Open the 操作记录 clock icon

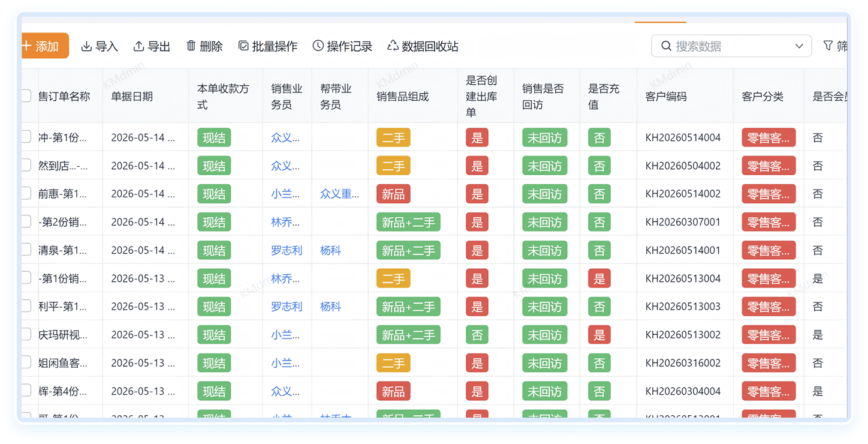[x=318, y=46]
